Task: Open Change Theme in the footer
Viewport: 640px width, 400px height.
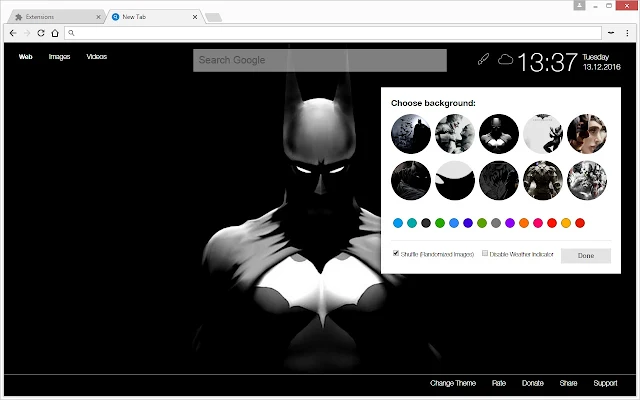Action: (x=453, y=383)
